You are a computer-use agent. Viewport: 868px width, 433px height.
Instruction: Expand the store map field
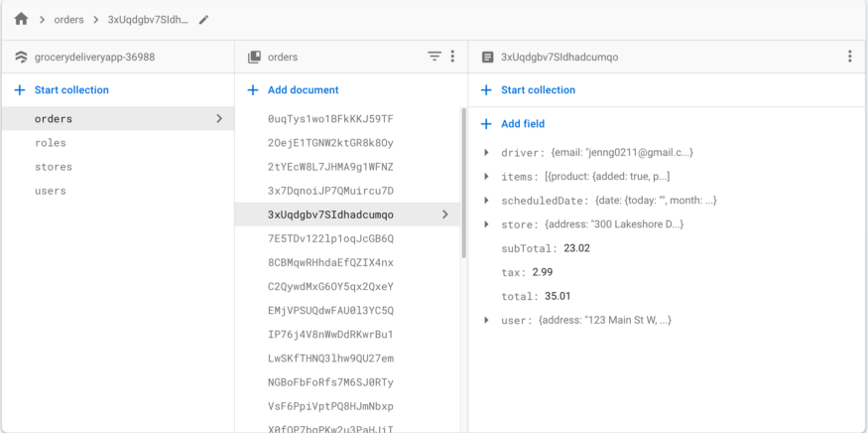point(487,224)
